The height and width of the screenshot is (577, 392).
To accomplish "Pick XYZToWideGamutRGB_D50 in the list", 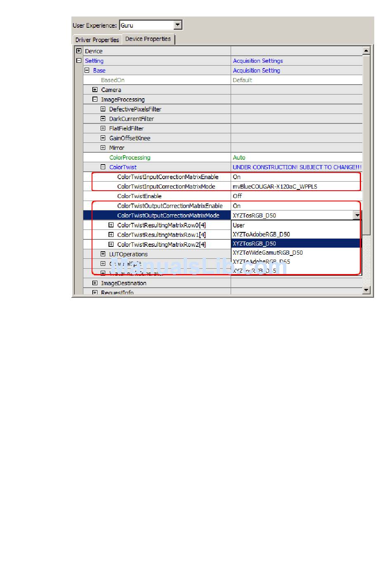I will tap(296, 253).
